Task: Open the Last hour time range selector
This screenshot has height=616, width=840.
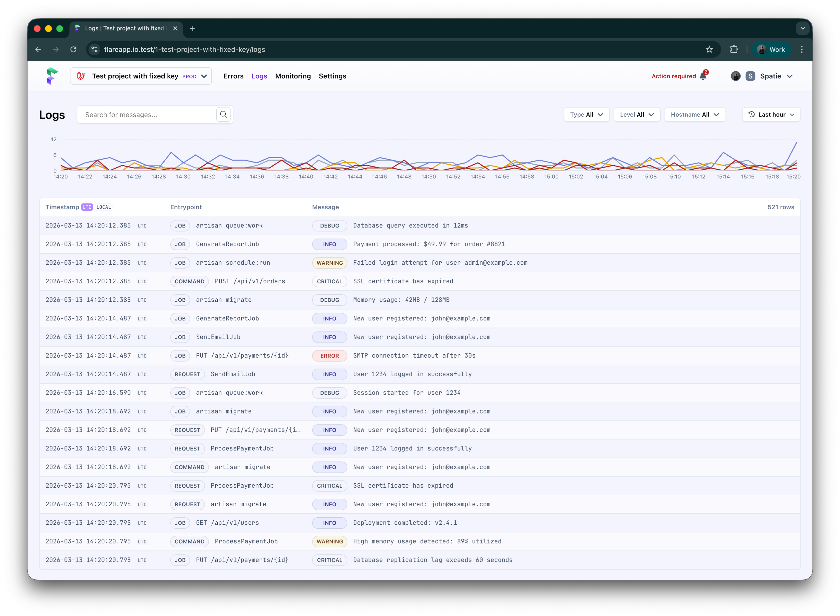Action: click(x=771, y=114)
